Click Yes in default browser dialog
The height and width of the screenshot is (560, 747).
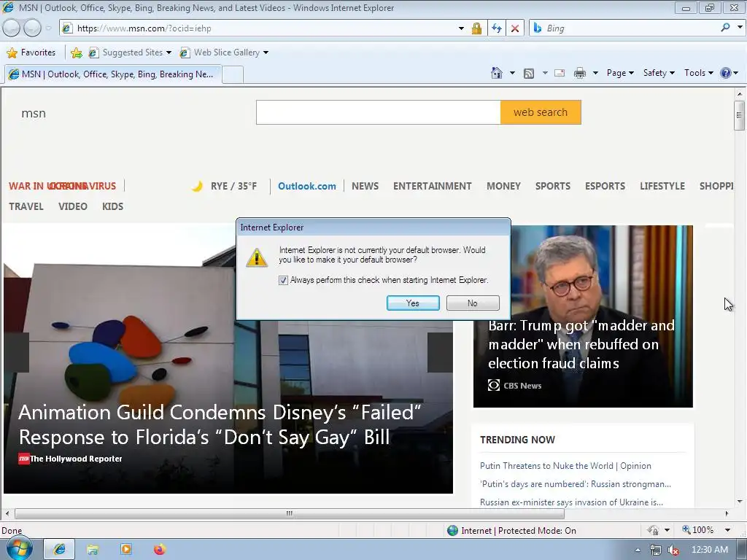tap(413, 303)
